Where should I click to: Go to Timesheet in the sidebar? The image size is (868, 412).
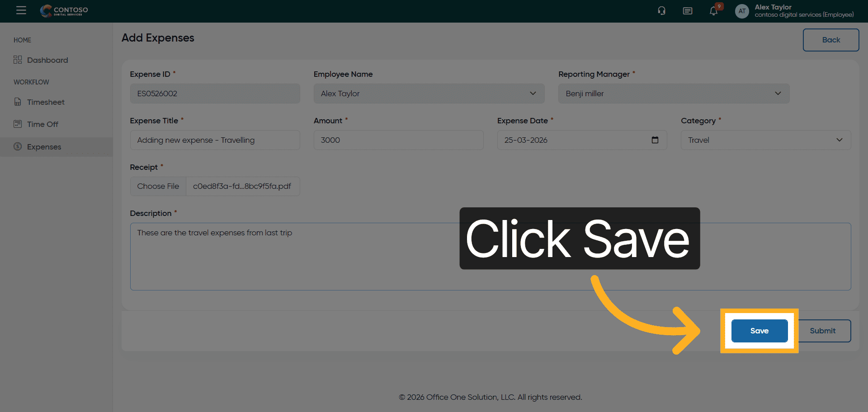45,102
